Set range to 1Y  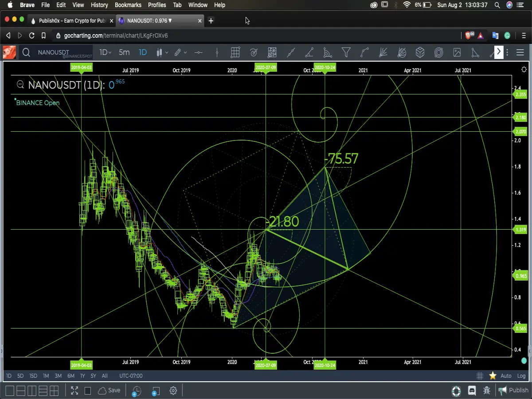pos(82,376)
